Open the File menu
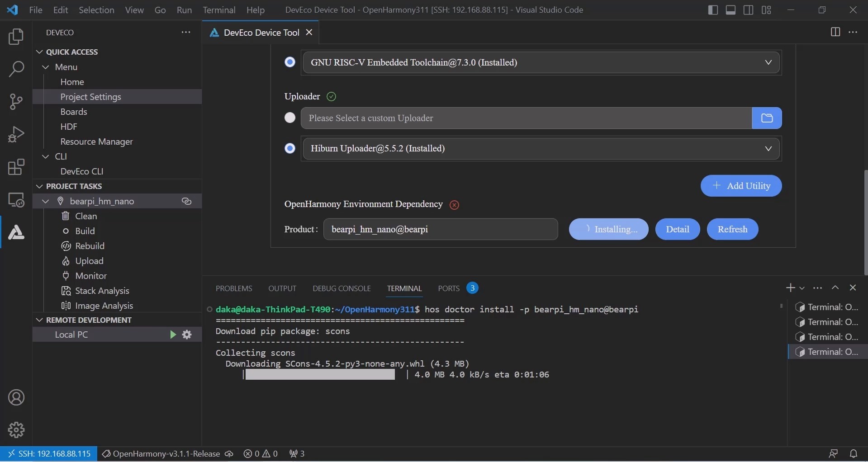The width and height of the screenshot is (868, 462). (x=36, y=10)
